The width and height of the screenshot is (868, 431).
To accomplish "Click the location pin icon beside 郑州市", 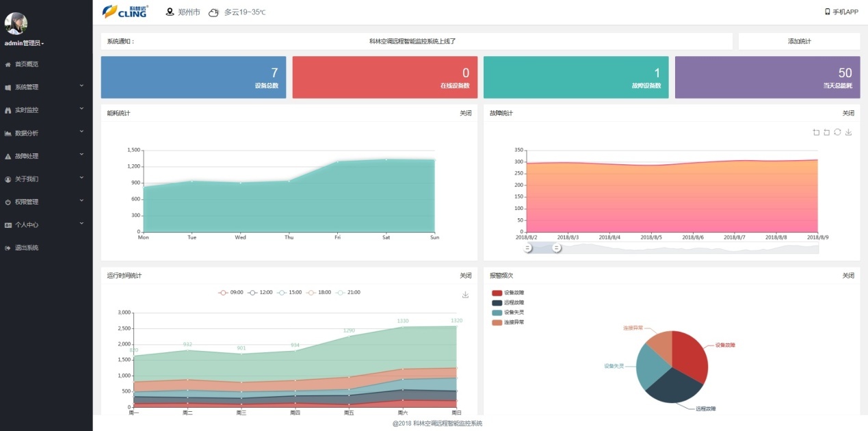I will pyautogui.click(x=170, y=12).
